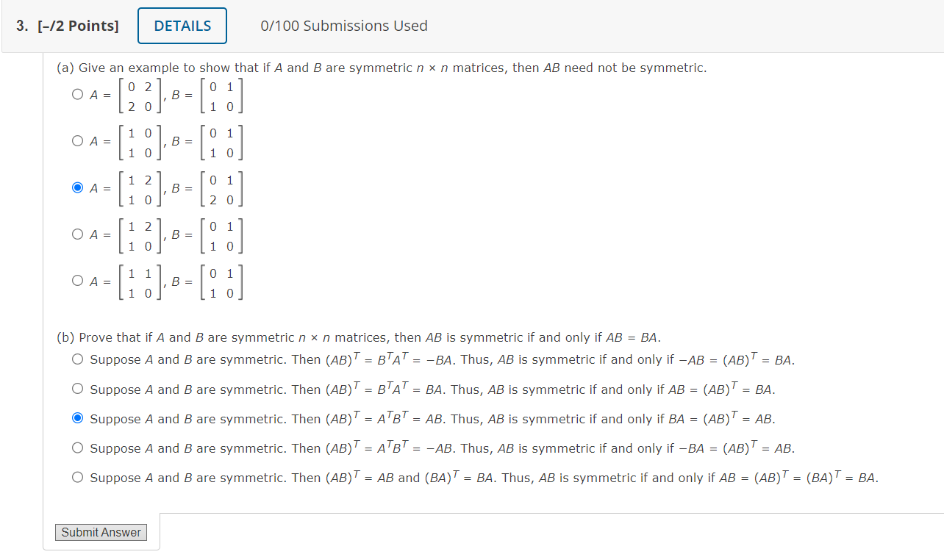Select option with A = [1 2; 1 0], B = [0 1; 1 0]
The image size is (944, 560).
coord(77,234)
